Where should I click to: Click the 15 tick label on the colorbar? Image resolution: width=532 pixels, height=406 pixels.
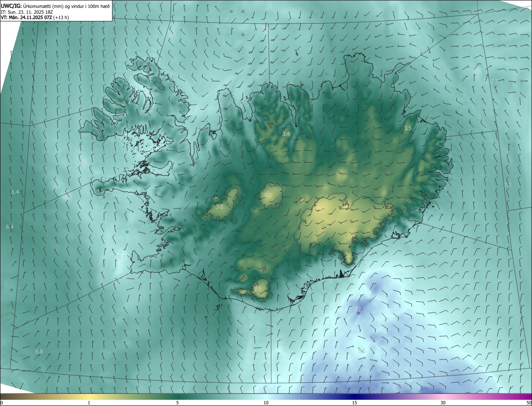[x=355, y=403]
